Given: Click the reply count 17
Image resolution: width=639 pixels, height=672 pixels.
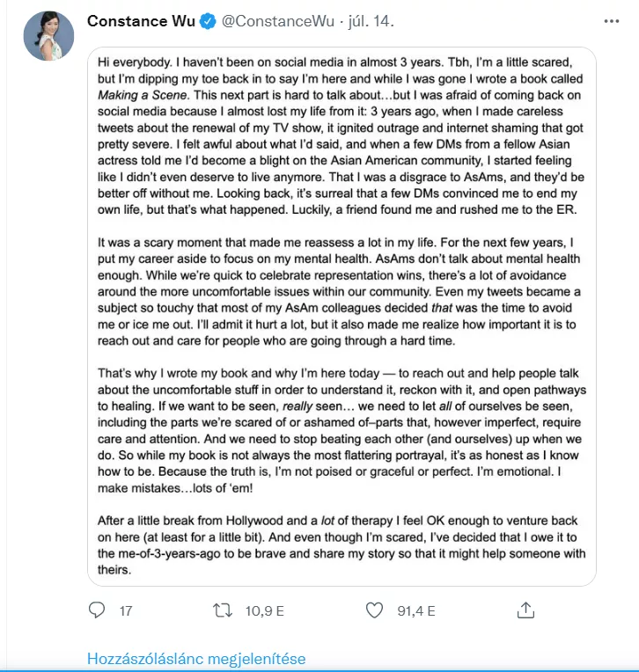Looking at the screenshot, I should click(126, 610).
